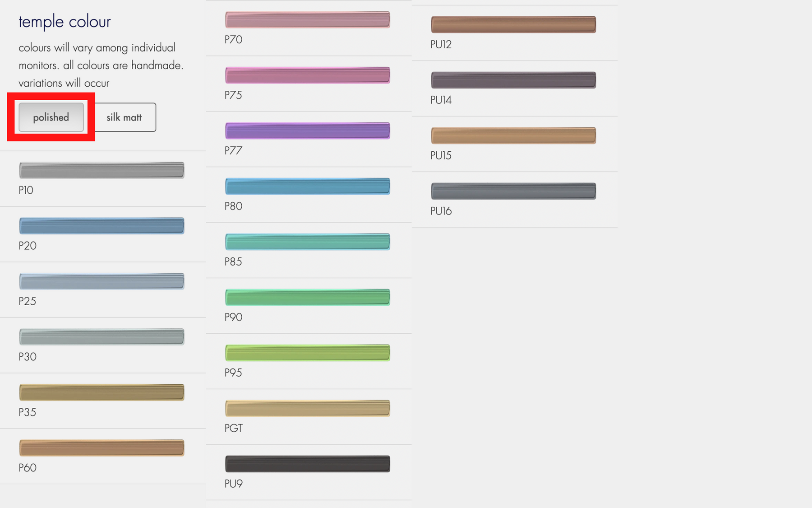Viewport: 812px width, 508px height.
Task: Choose P30 grey-green temple colour
Action: tap(101, 337)
